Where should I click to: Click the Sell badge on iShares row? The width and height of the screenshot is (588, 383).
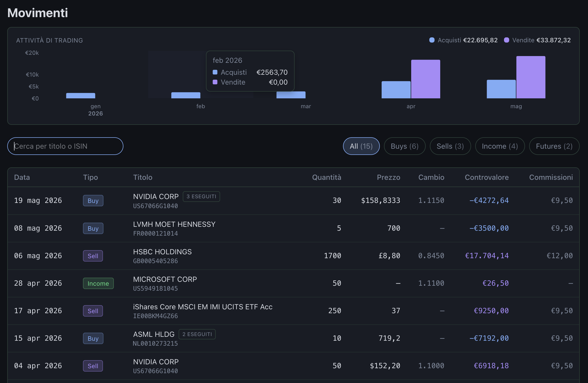[x=93, y=311]
